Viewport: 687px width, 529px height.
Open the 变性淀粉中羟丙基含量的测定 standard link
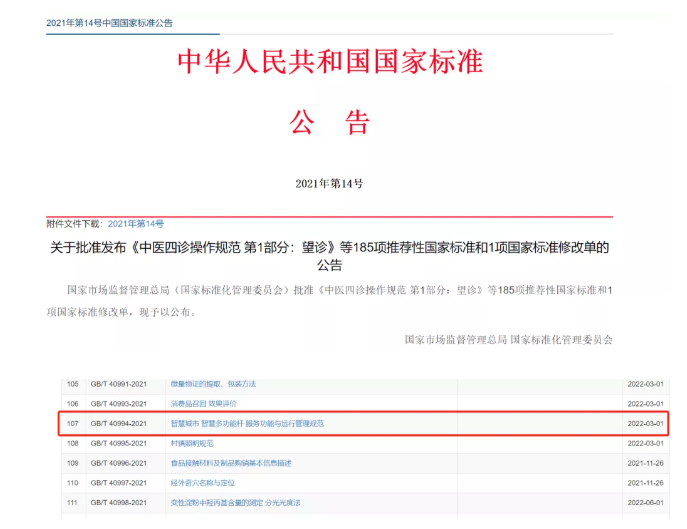click(235, 502)
